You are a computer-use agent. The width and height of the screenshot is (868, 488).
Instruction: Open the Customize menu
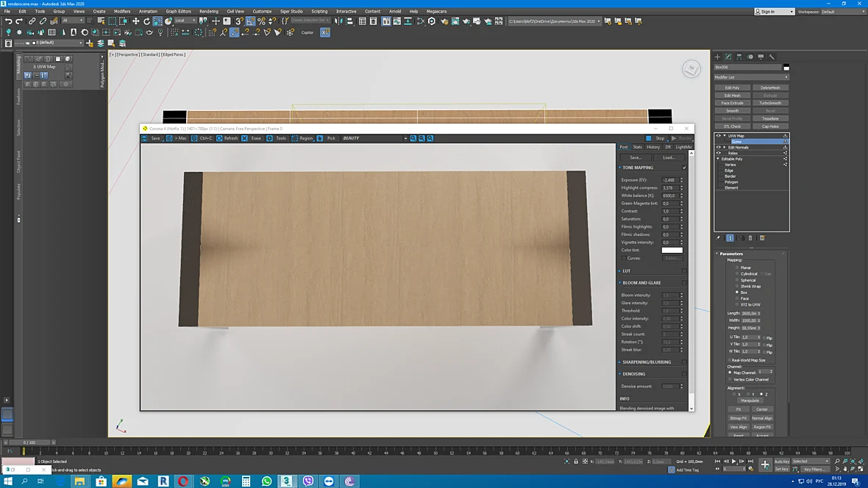[262, 11]
